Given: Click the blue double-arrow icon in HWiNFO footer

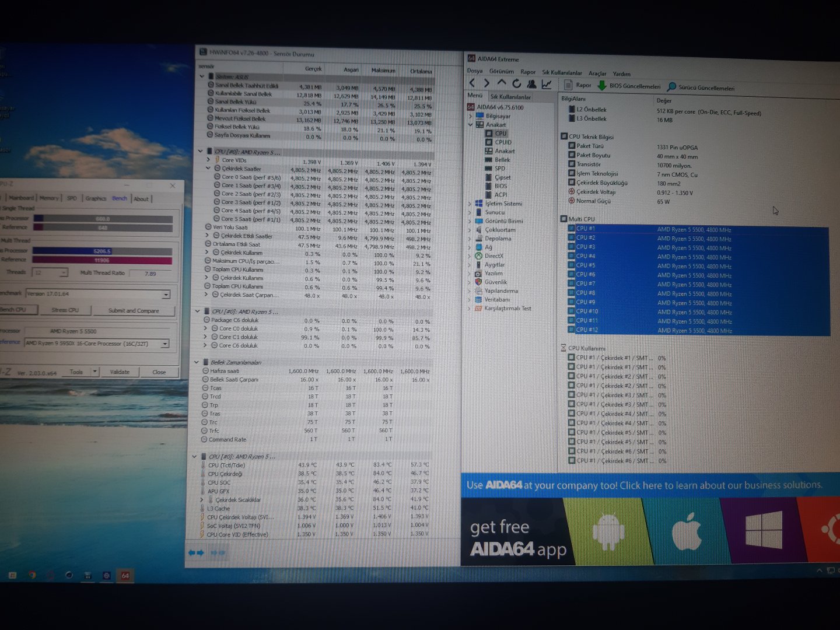Looking at the screenshot, I should pos(196,552).
